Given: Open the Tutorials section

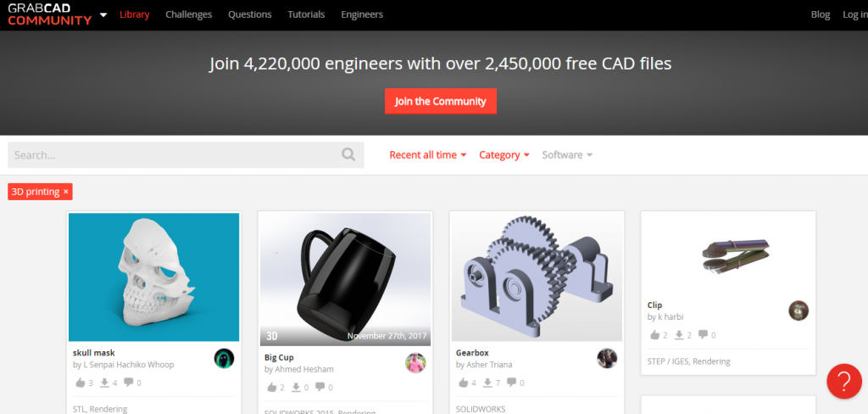Looking at the screenshot, I should 306,14.
